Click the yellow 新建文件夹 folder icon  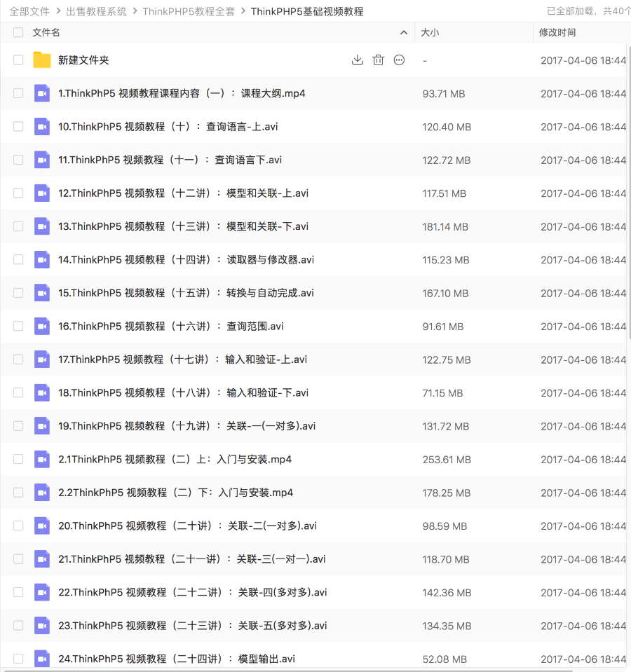point(42,60)
